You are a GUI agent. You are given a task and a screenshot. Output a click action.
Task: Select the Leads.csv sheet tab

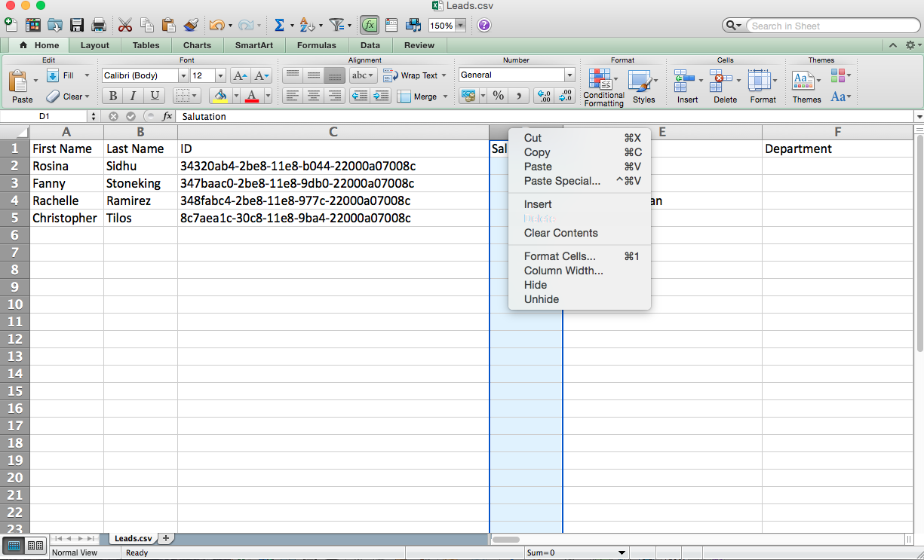click(x=133, y=538)
